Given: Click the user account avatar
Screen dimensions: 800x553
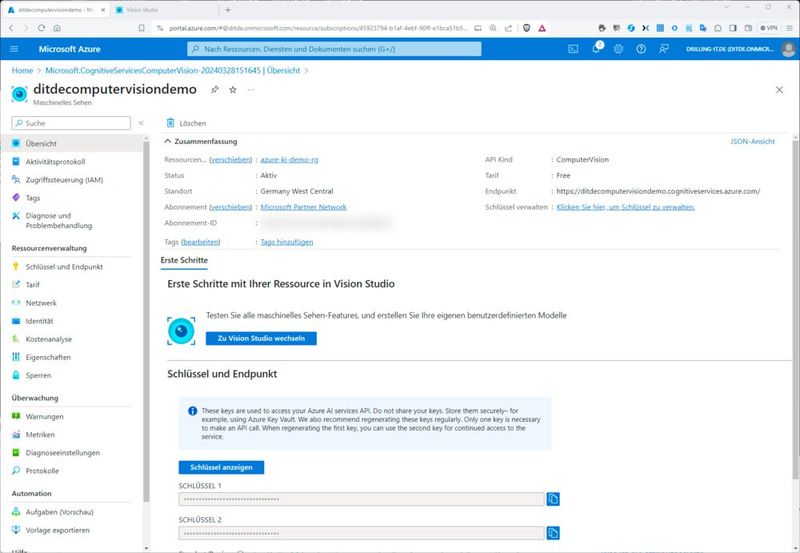Looking at the screenshot, I should pos(788,49).
